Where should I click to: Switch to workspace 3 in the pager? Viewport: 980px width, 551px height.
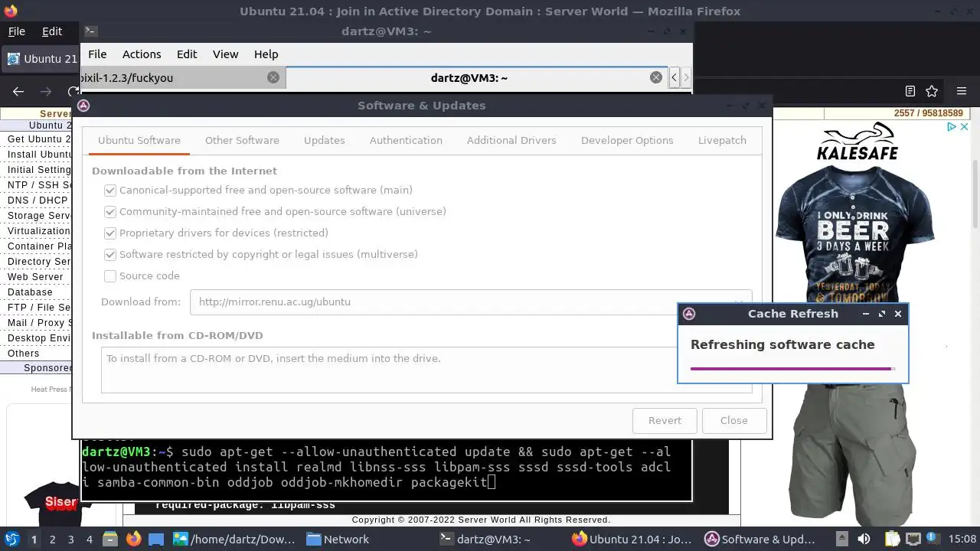click(x=70, y=540)
